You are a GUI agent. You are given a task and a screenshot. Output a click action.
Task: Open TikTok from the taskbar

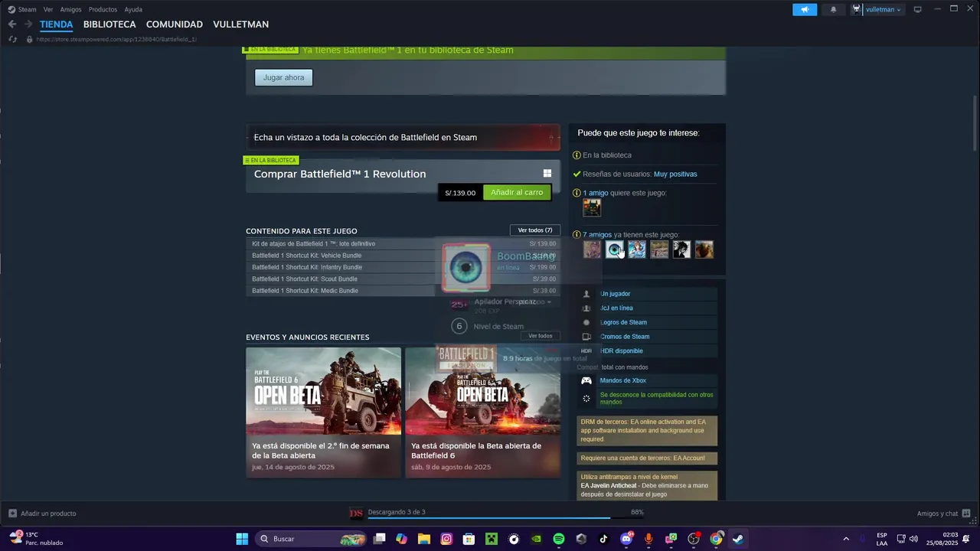[x=603, y=539]
